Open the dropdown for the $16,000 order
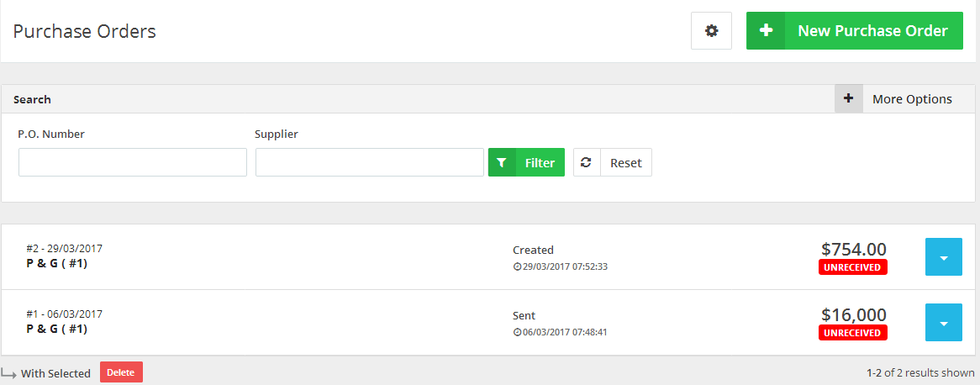The width and height of the screenshot is (980, 385). pyautogui.click(x=944, y=323)
